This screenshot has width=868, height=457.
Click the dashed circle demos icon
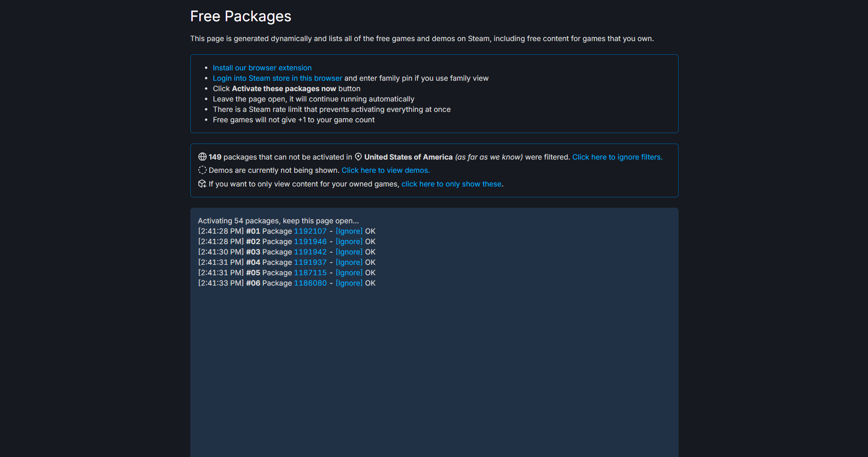click(x=202, y=170)
